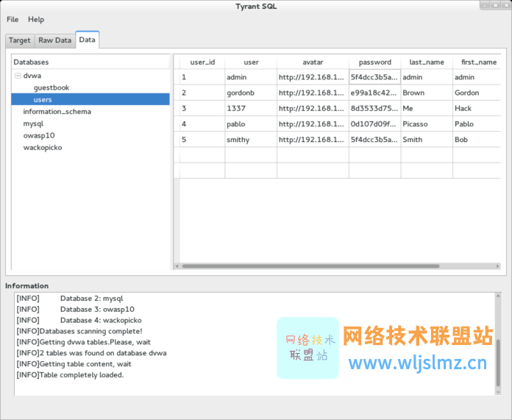Select the gordonb user cell

251,93
